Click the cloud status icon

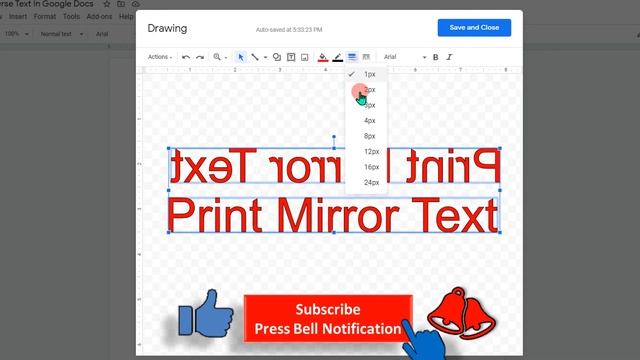136,4
